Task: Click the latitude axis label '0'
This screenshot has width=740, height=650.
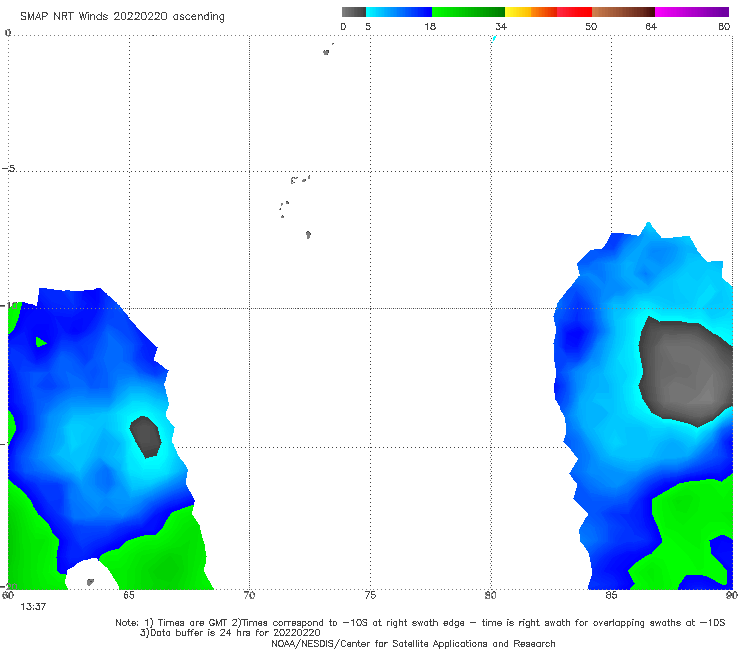Action: pos(8,33)
